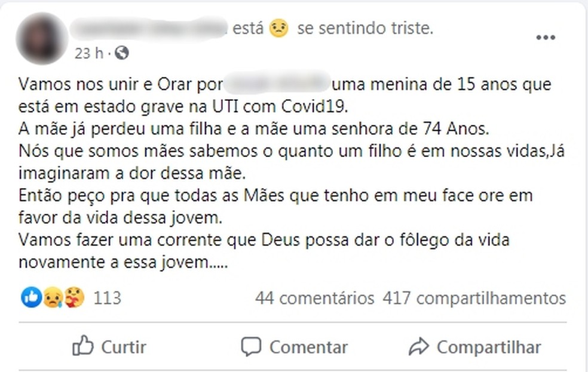Image resolution: width=588 pixels, height=372 pixels.
Task: Click the thumbs-up icon next to Curtir
Action: coord(84,346)
